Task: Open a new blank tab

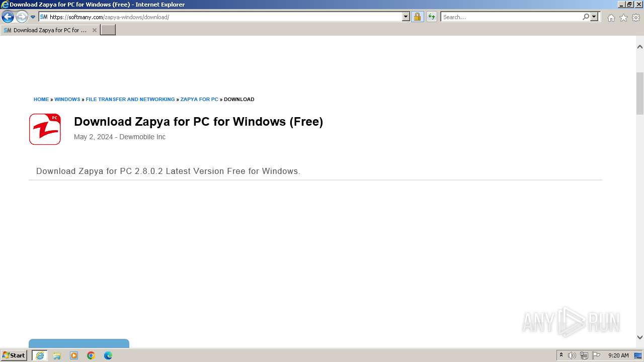Action: (108, 30)
